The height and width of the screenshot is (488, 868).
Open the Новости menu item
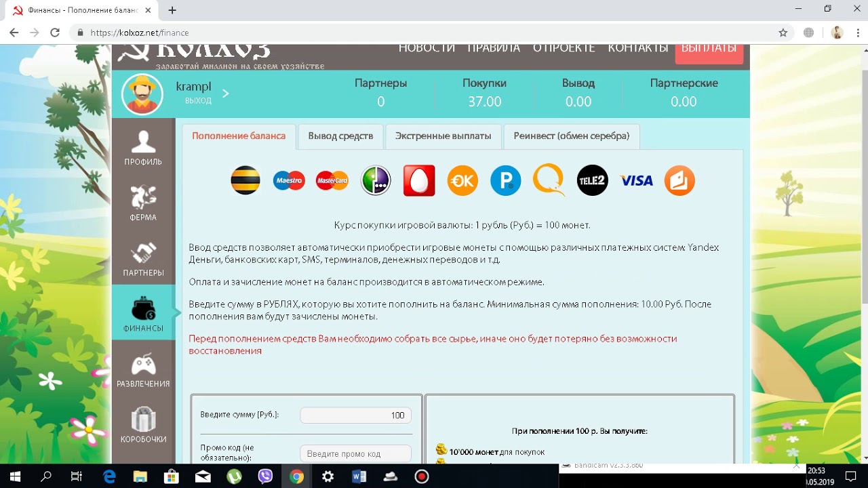pyautogui.click(x=427, y=48)
